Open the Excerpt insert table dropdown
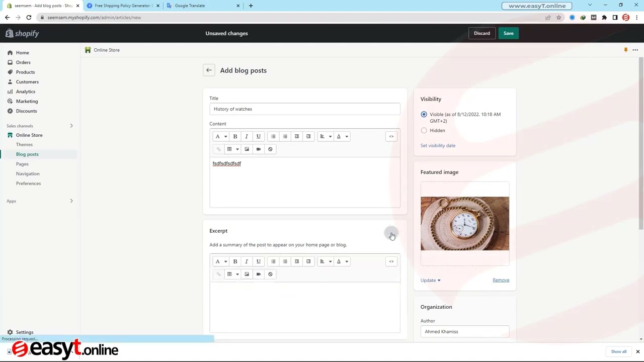This screenshot has width=644, height=362. pyautogui.click(x=232, y=274)
